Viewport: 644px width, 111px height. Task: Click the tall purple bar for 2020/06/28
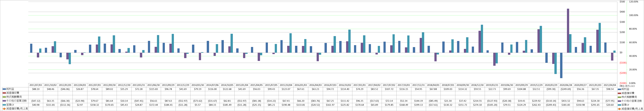click(x=568, y=31)
